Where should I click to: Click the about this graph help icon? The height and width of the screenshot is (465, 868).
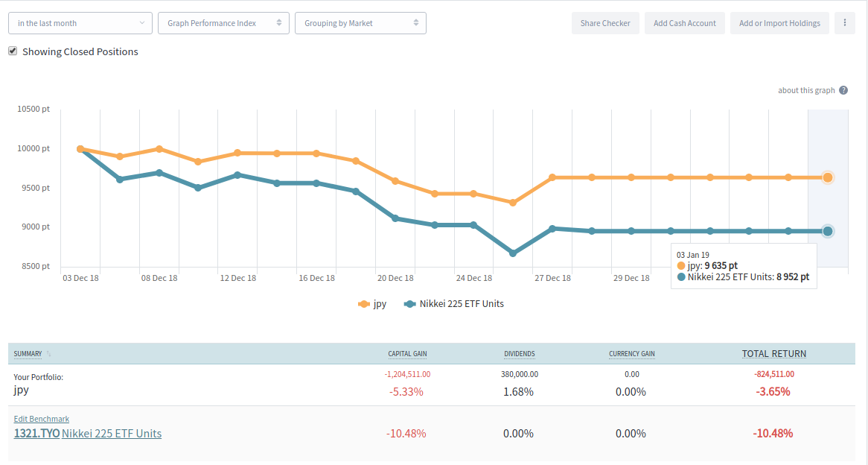pos(843,90)
